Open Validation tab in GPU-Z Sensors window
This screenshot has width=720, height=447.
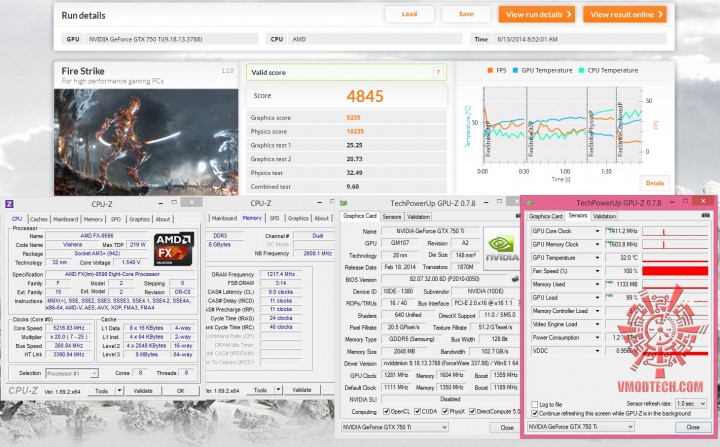604,216
